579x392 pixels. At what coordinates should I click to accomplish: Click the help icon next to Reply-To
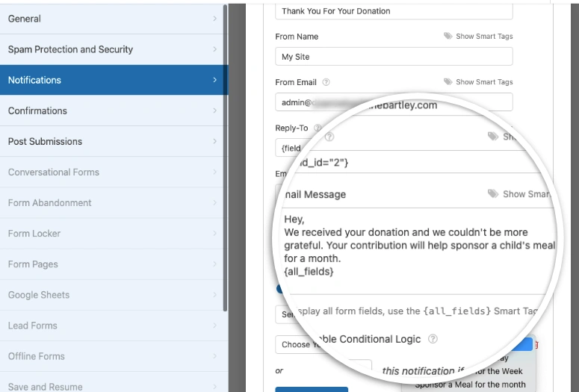tap(318, 128)
